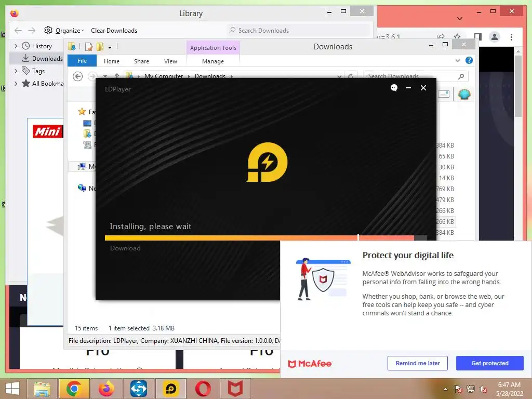Click the Explorer up arrow button
The width and height of the screenshot is (532, 399).
pyautogui.click(x=117, y=76)
